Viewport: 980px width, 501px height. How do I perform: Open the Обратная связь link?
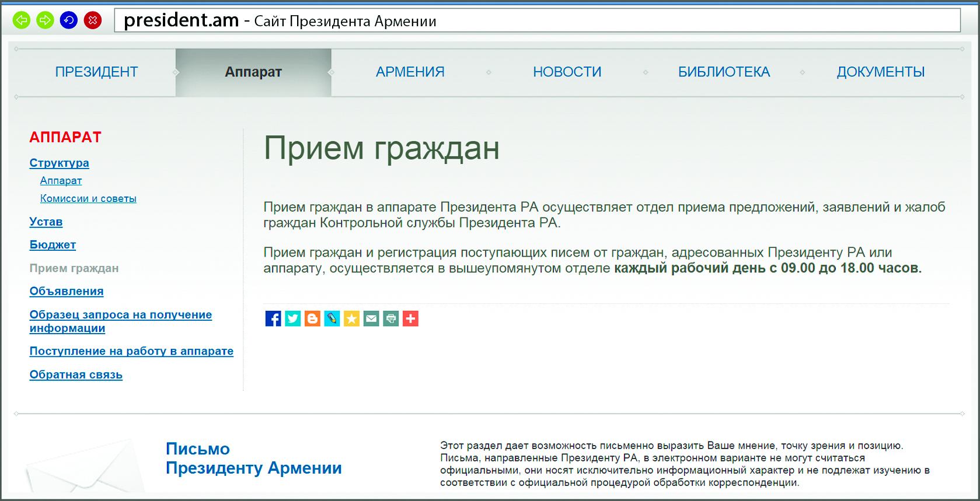click(76, 374)
